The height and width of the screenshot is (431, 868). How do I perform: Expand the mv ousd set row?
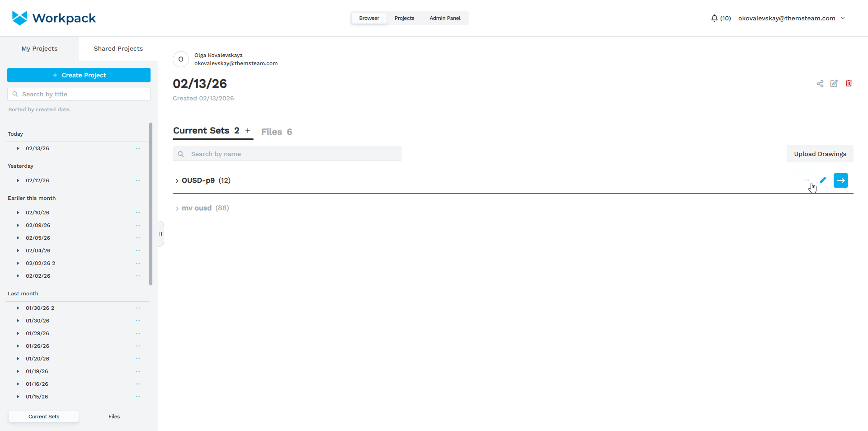point(177,208)
